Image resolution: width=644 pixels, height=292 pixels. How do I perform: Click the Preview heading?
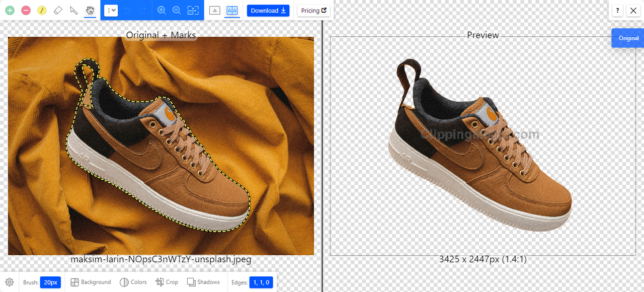click(483, 35)
